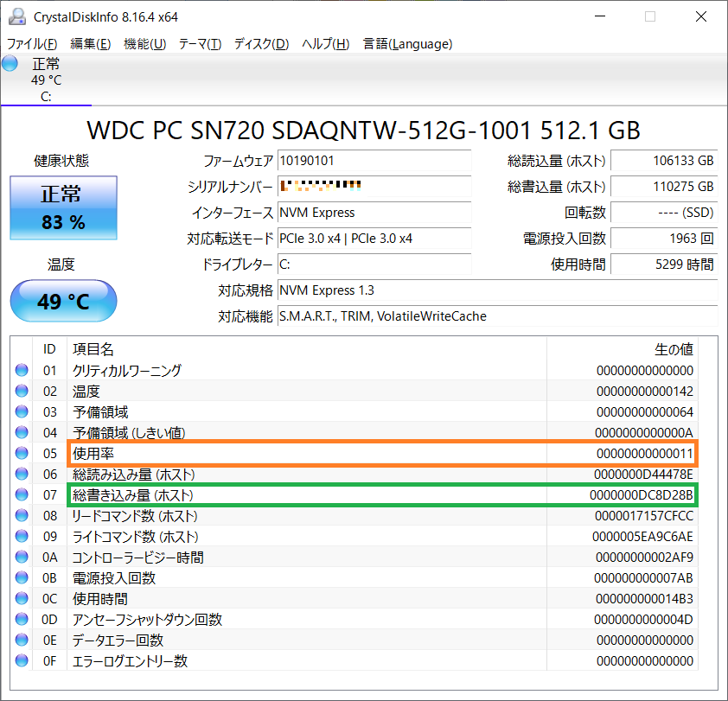
Task: Click status orb for ID 08 リードコマンド数 row
Action: (x=22, y=515)
